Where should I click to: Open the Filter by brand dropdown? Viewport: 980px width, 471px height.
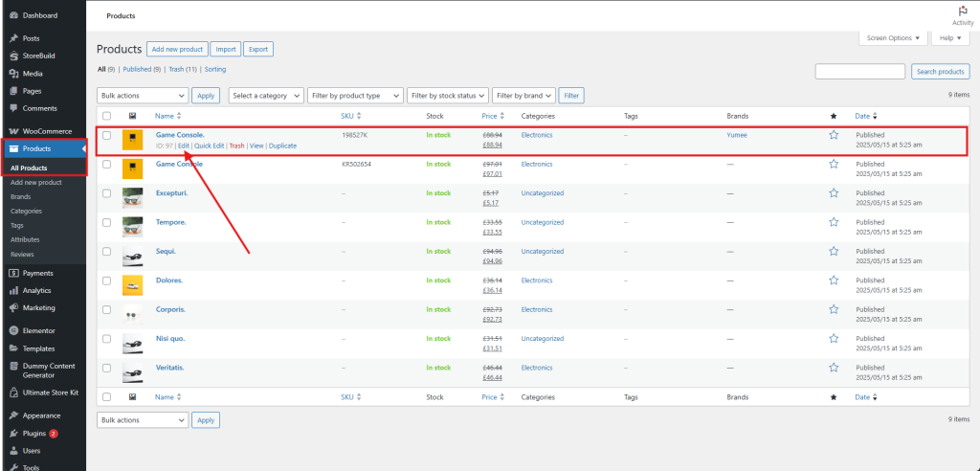[523, 96]
